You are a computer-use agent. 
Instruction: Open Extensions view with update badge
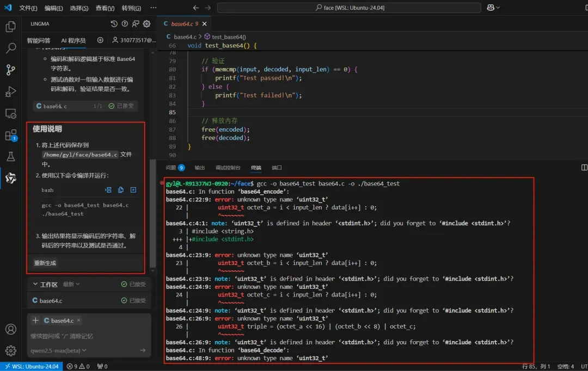pos(10,135)
